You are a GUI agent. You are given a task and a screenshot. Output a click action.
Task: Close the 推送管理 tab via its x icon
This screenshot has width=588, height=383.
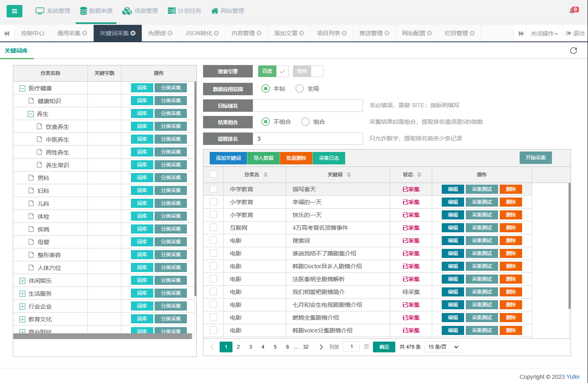pyautogui.click(x=387, y=33)
